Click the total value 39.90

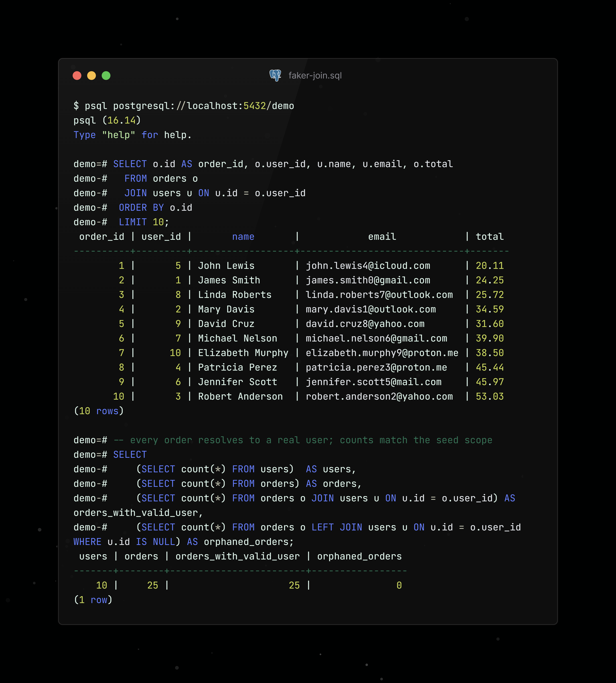pyautogui.click(x=490, y=338)
